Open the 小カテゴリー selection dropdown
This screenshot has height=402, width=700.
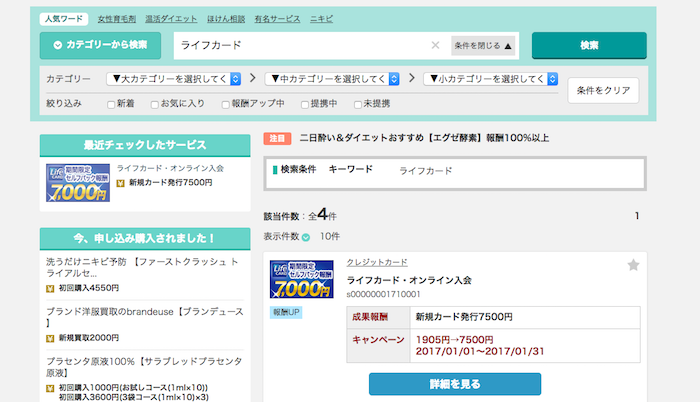[x=491, y=79]
